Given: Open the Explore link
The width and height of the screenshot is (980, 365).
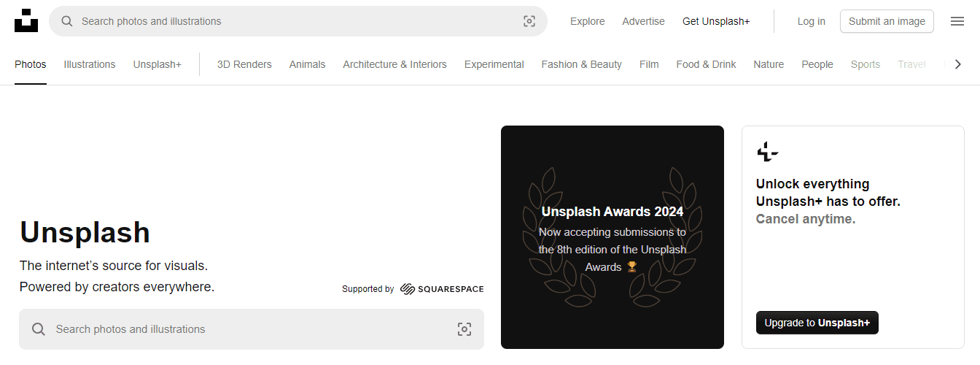Looking at the screenshot, I should 588,21.
